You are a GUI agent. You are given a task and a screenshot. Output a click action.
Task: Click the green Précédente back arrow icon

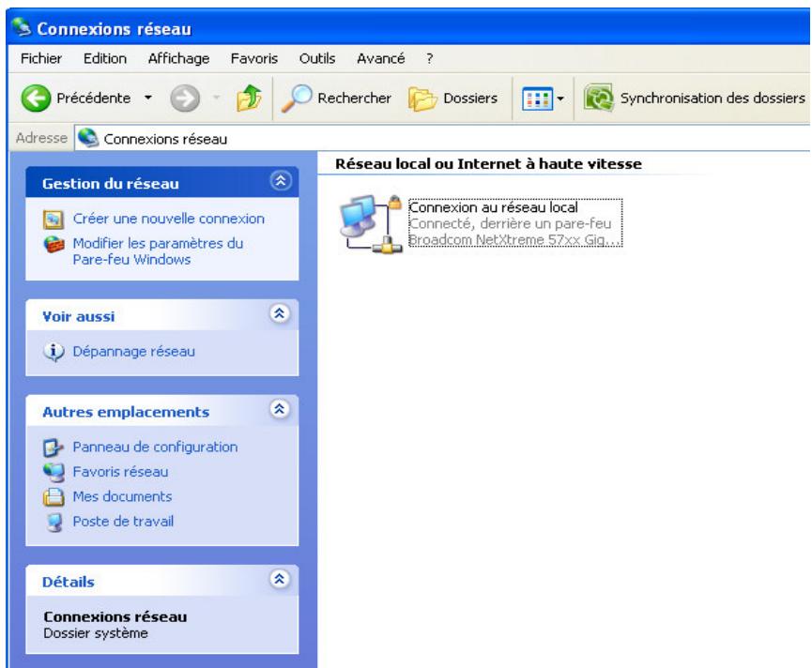[36, 98]
